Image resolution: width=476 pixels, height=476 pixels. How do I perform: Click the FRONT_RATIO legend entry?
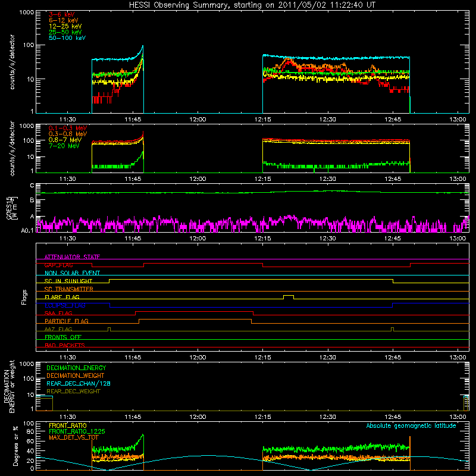coord(68,425)
